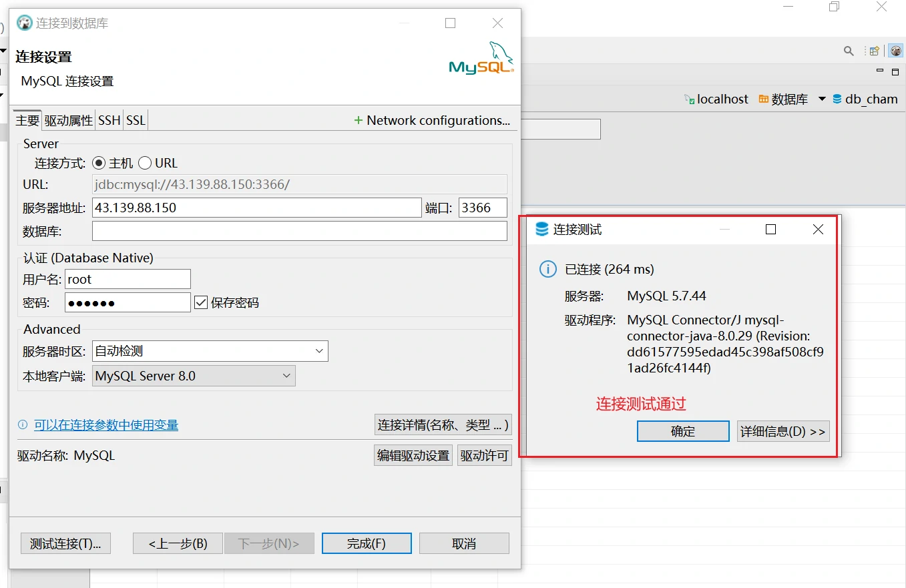Select the URL connection radio button
906x588 pixels.
pos(145,163)
